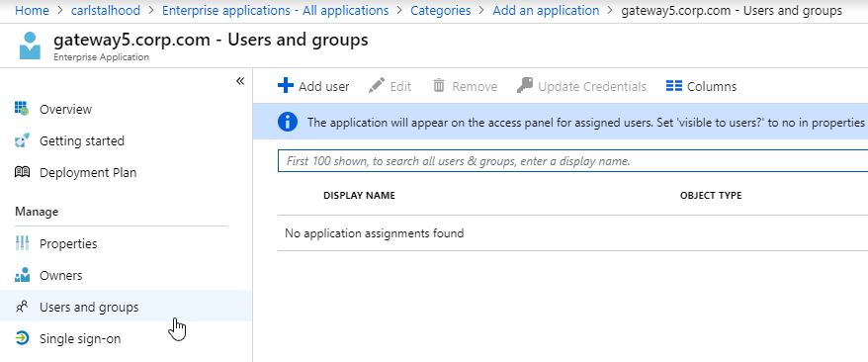
Task: Open the Single sign-on menu item
Action: point(127,338)
